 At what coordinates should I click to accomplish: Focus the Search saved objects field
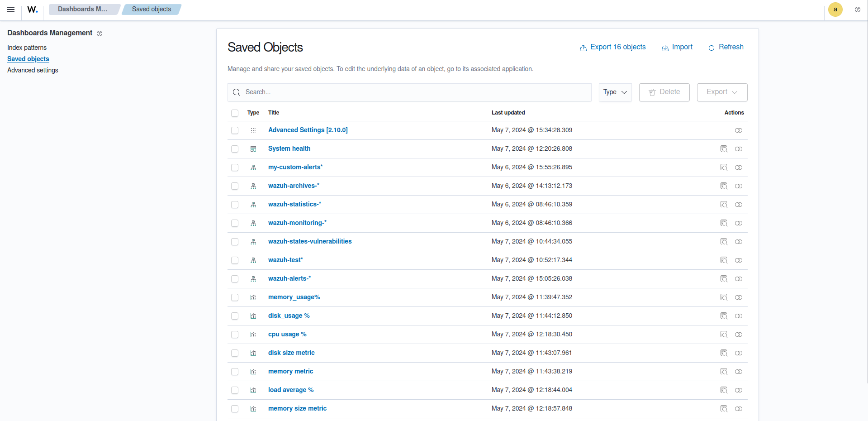pos(409,92)
